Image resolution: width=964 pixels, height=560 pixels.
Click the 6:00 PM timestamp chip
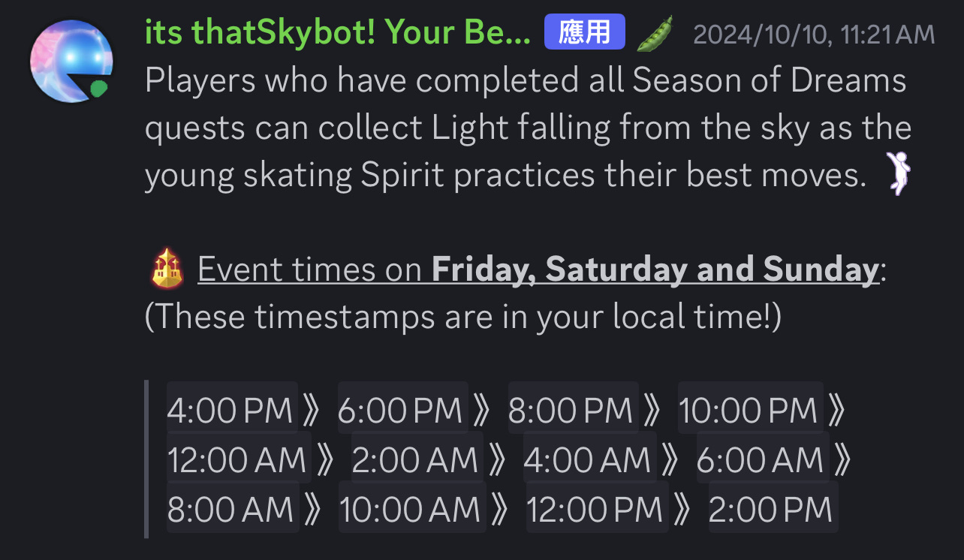click(402, 409)
